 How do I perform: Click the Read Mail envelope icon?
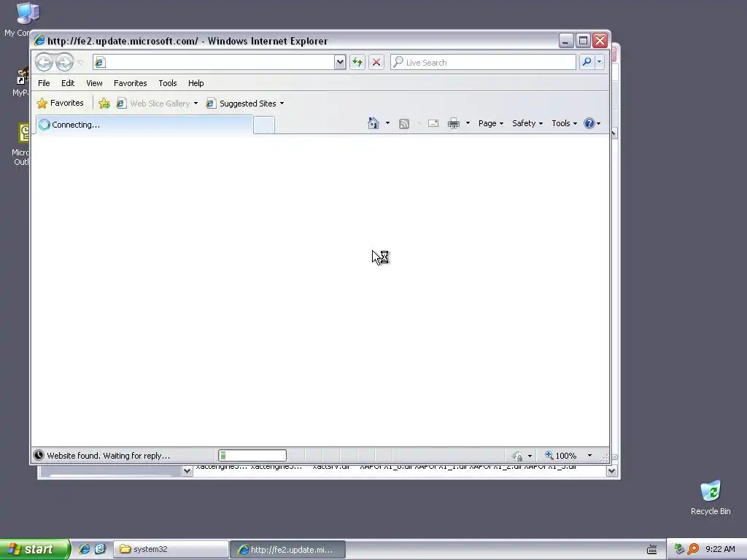click(x=433, y=123)
